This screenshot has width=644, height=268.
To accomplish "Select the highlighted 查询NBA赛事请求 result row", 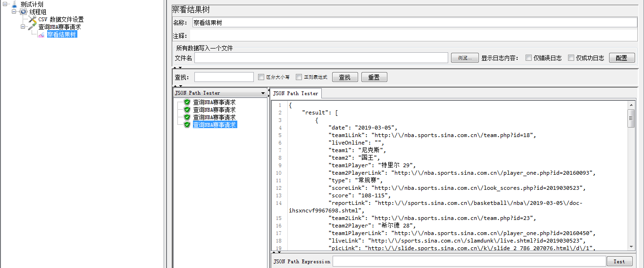I will 215,125.
